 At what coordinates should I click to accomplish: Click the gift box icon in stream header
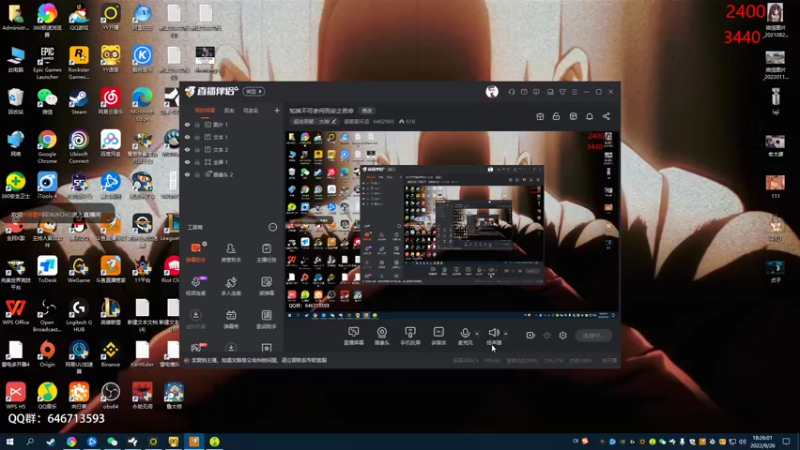click(540, 116)
